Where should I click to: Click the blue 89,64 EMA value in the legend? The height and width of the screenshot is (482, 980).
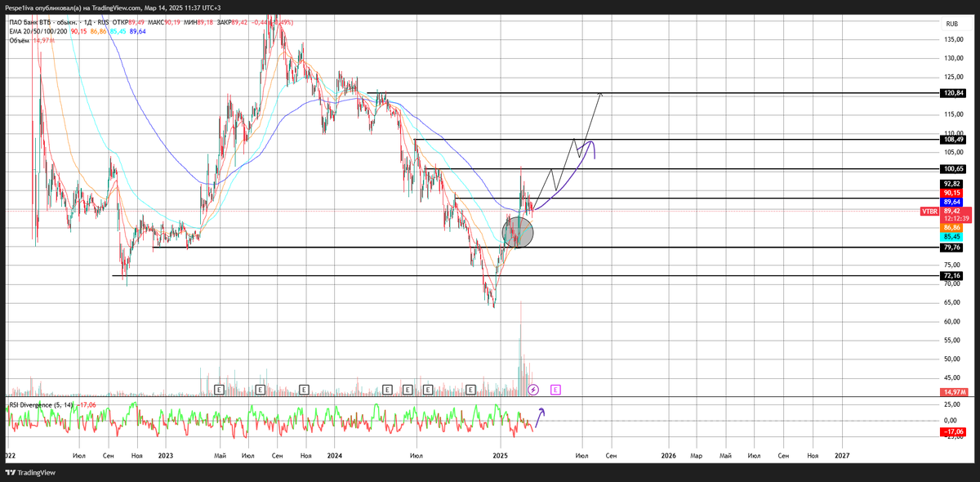tap(137, 31)
